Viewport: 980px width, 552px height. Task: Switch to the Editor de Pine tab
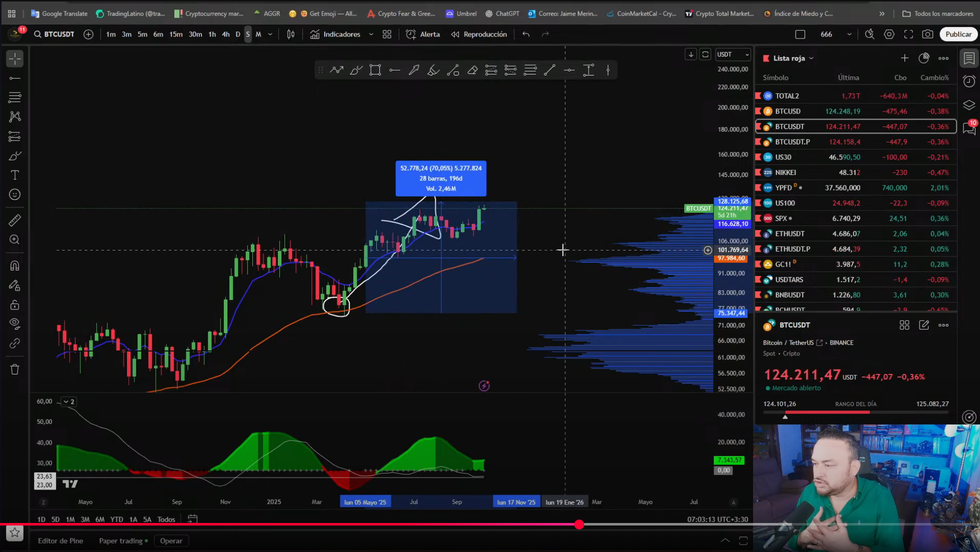[x=60, y=540]
